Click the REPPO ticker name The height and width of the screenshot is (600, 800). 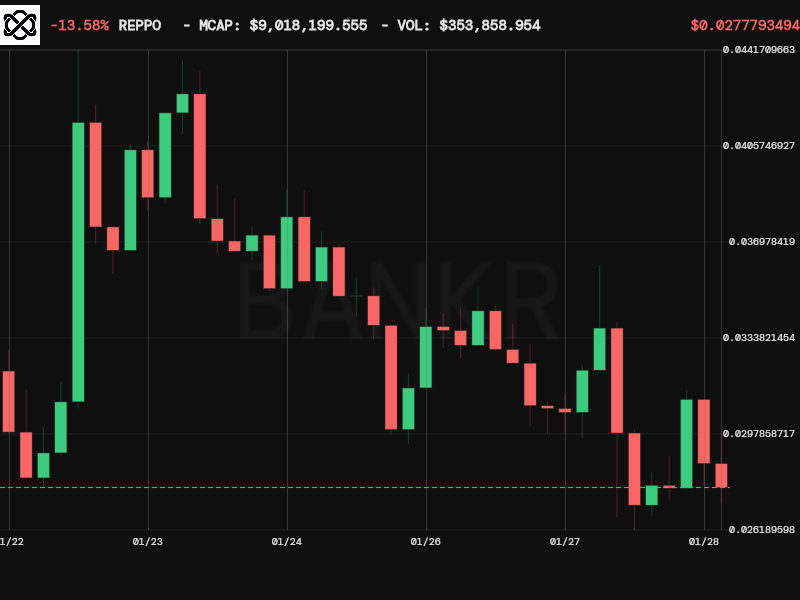click(x=140, y=26)
